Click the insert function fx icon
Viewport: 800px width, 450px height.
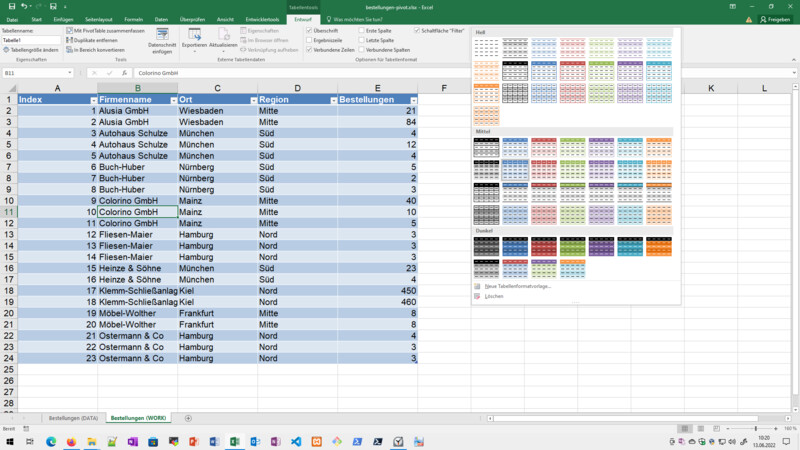pyautogui.click(x=124, y=73)
